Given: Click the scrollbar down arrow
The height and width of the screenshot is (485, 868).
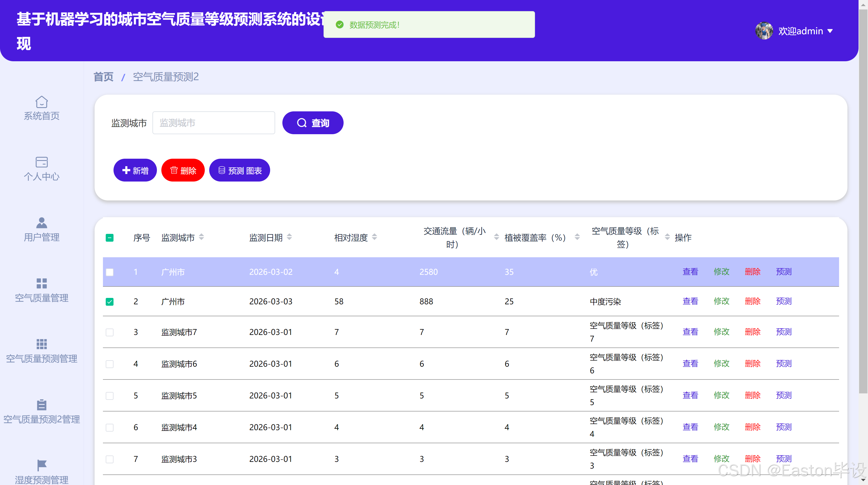Looking at the screenshot, I should [x=863, y=480].
